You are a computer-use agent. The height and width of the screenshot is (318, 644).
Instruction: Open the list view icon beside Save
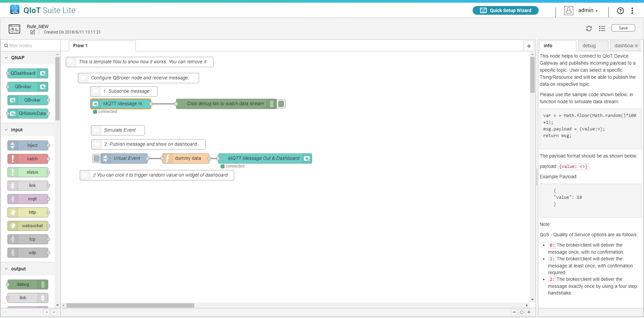point(602,28)
